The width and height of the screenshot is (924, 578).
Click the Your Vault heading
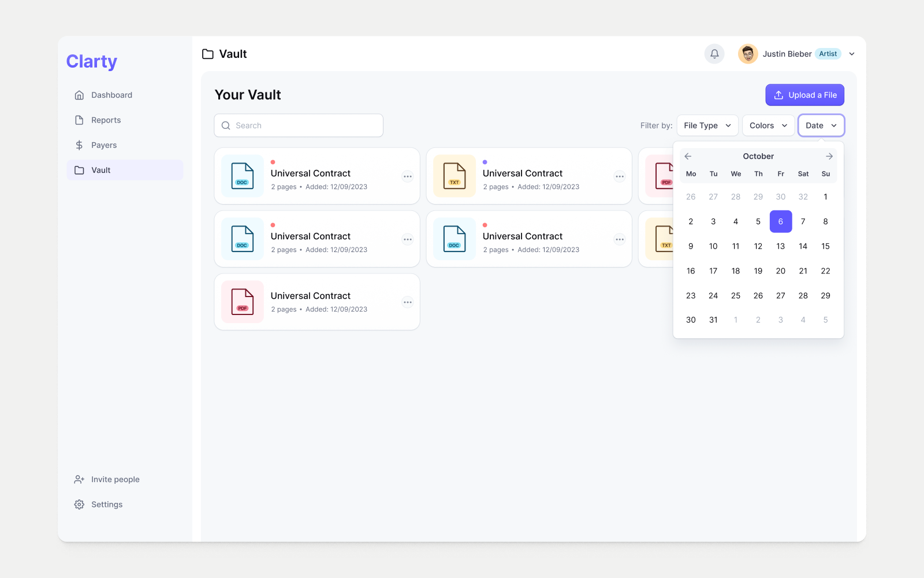pos(248,95)
